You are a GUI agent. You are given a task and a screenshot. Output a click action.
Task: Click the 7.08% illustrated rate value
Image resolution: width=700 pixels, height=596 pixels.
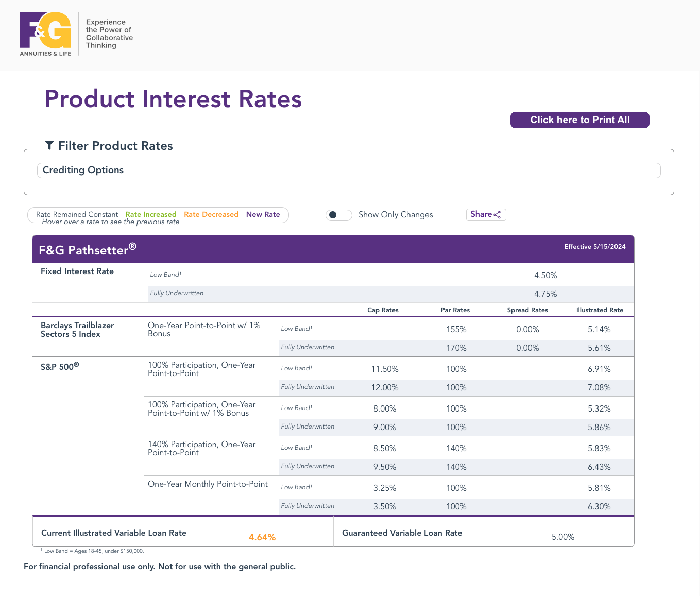[599, 388]
